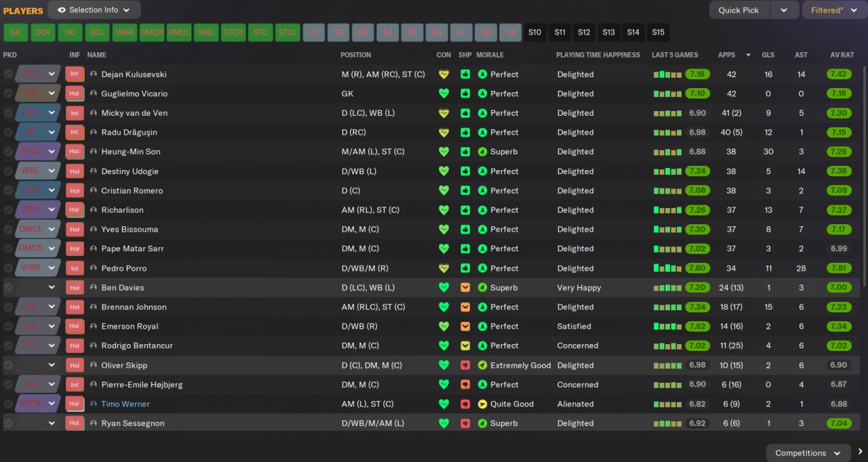
Task: Click the last 5 games bar for Emerson Royal
Action: (667, 327)
